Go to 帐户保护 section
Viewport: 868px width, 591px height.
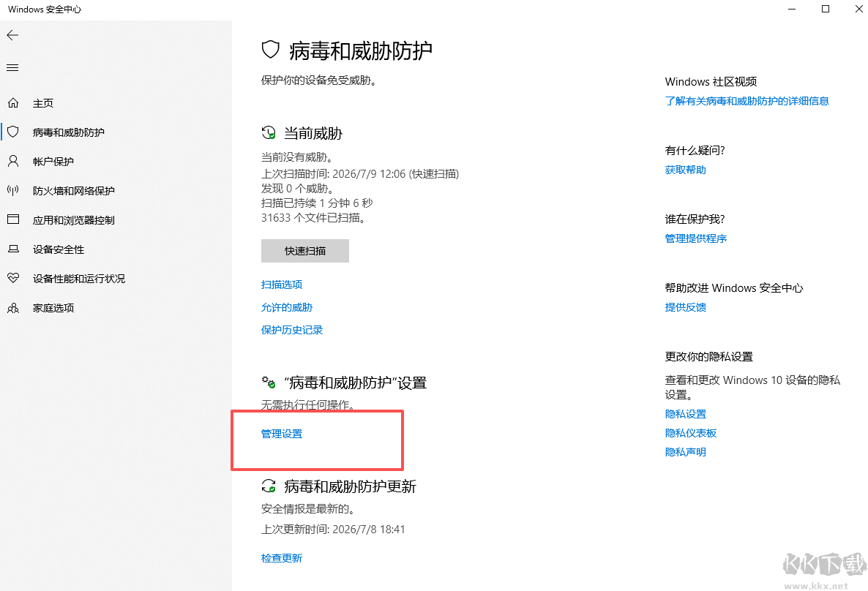(x=53, y=162)
